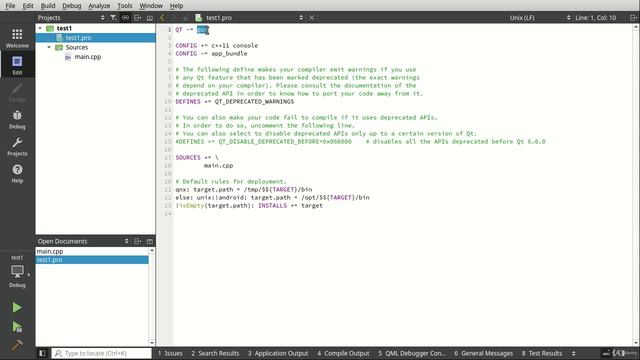Start debugging with the run-debug icon
Image resolution: width=640 pixels, height=360 pixels.
[x=17, y=327]
